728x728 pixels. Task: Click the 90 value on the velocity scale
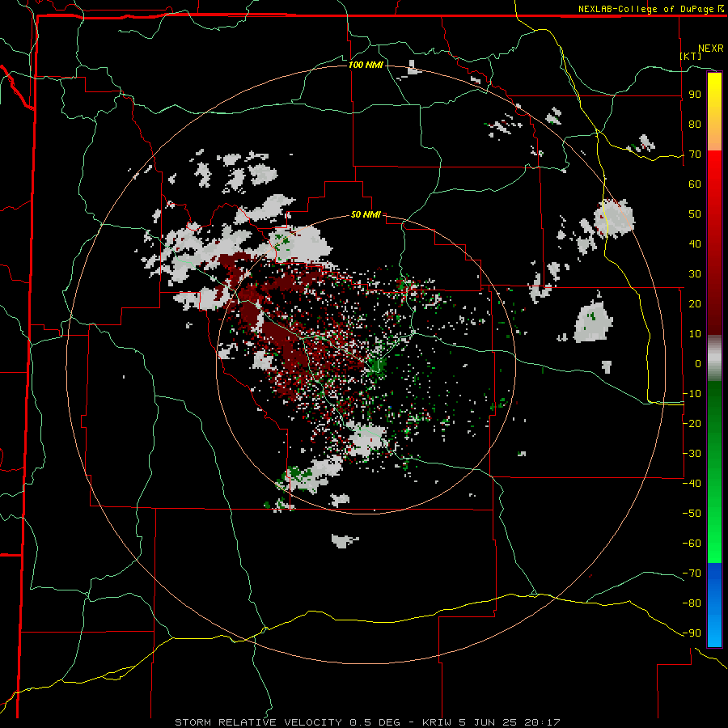[695, 95]
